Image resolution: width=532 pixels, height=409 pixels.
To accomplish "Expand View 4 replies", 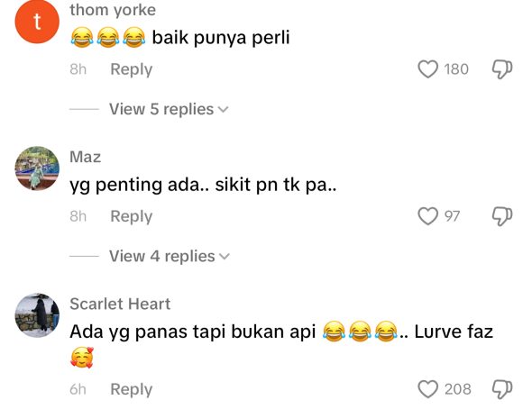I will tap(170, 256).
